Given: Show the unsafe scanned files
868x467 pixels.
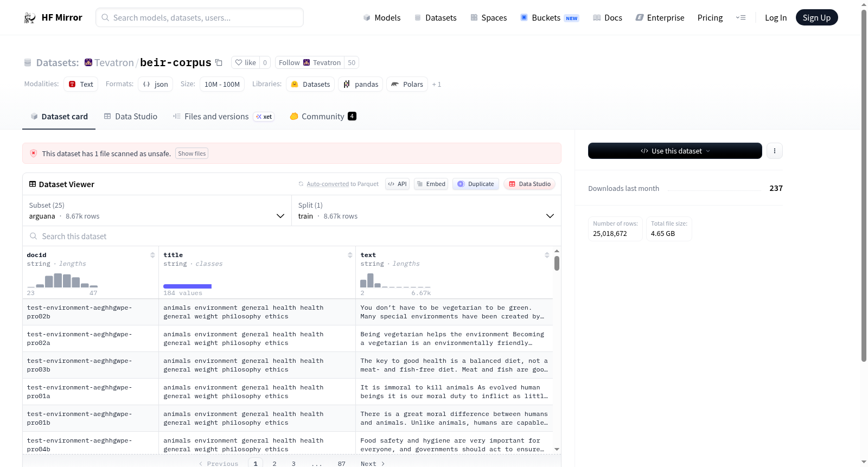Looking at the screenshot, I should click(x=192, y=153).
